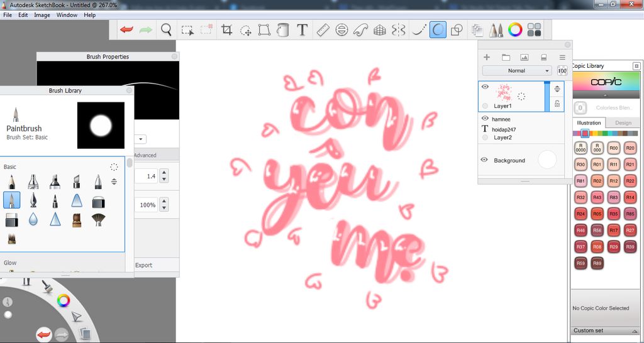Select the rectangular selection tool
The width and height of the screenshot is (644, 343).
[187, 30]
